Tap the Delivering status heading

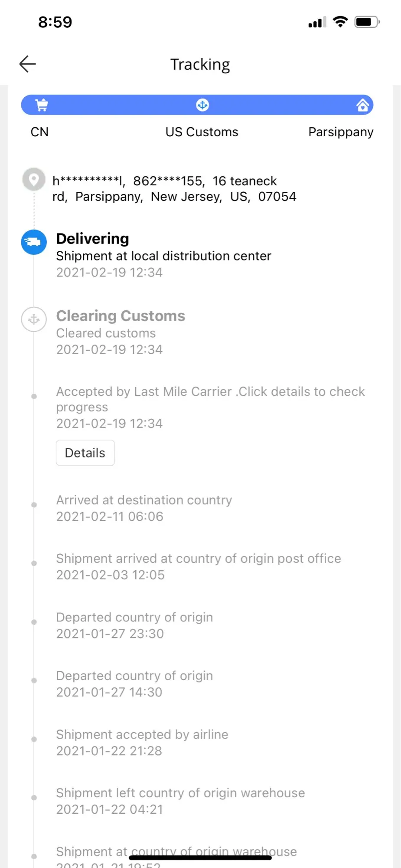pyautogui.click(x=93, y=239)
